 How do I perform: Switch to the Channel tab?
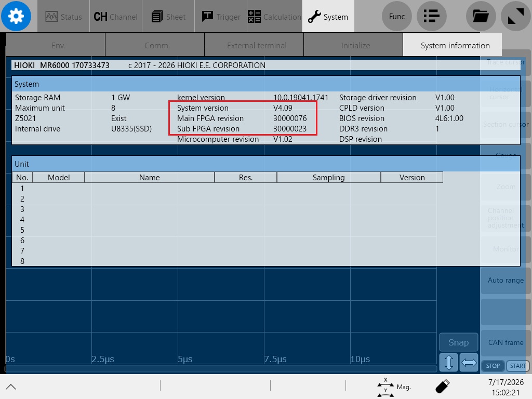pyautogui.click(x=116, y=16)
